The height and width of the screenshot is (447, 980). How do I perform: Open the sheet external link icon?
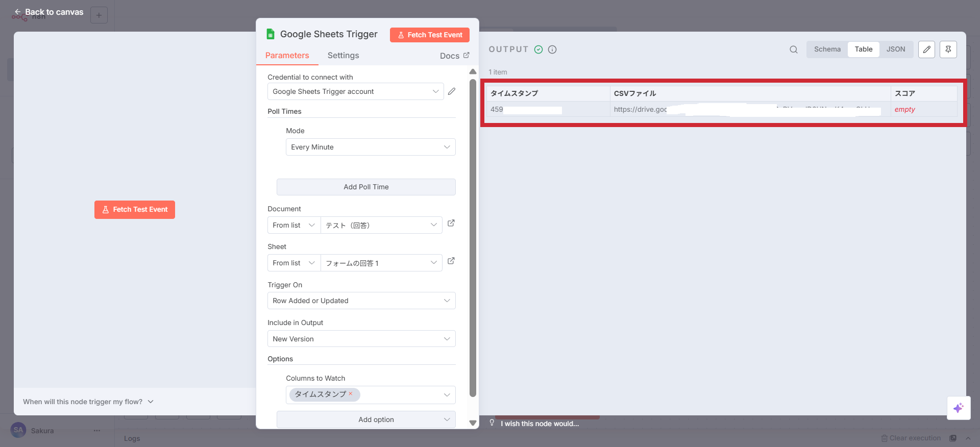pyautogui.click(x=451, y=261)
